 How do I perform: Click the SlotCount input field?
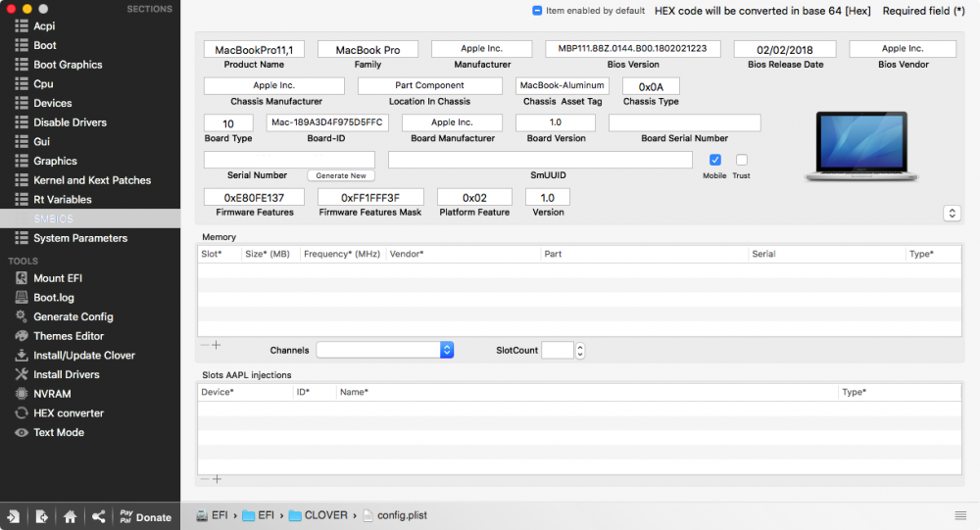coord(558,350)
